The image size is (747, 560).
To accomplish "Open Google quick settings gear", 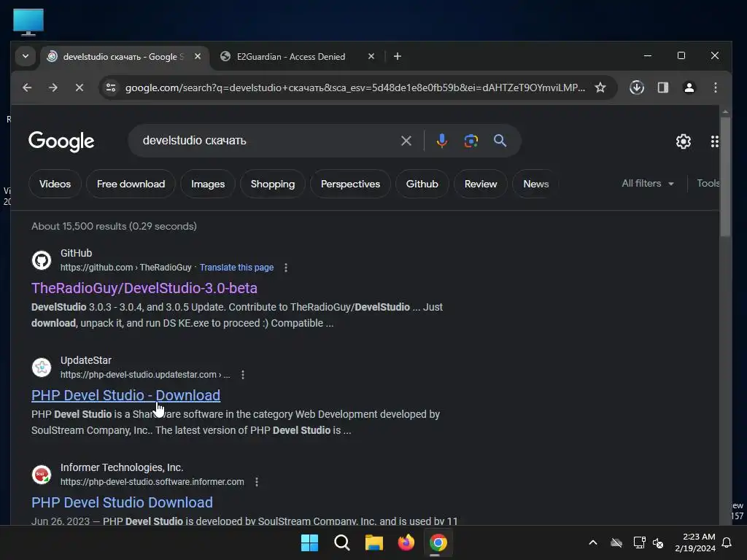I will pos(683,141).
